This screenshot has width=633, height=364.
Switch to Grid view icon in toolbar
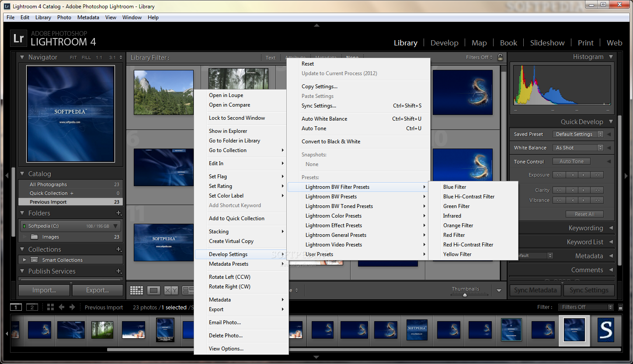[137, 290]
